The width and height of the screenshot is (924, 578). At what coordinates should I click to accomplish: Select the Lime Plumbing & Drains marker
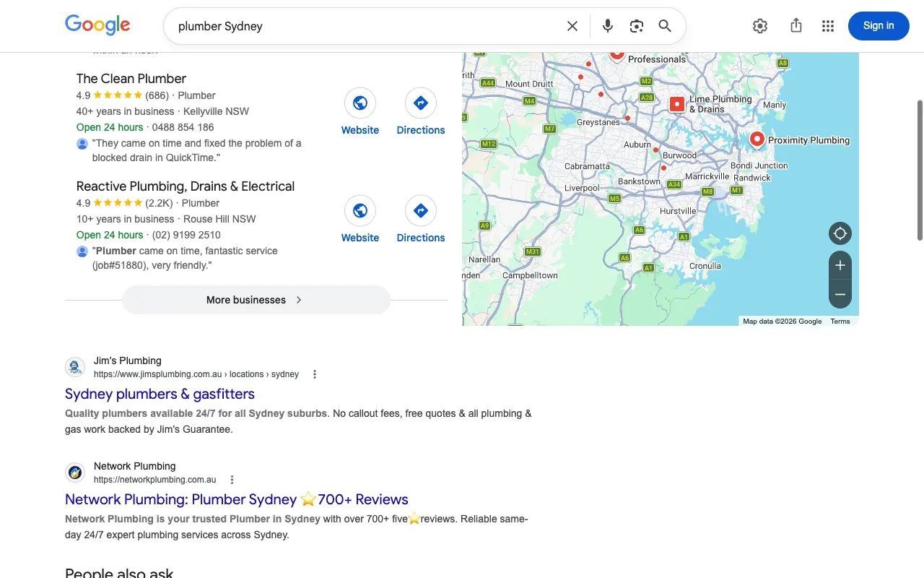click(x=677, y=104)
